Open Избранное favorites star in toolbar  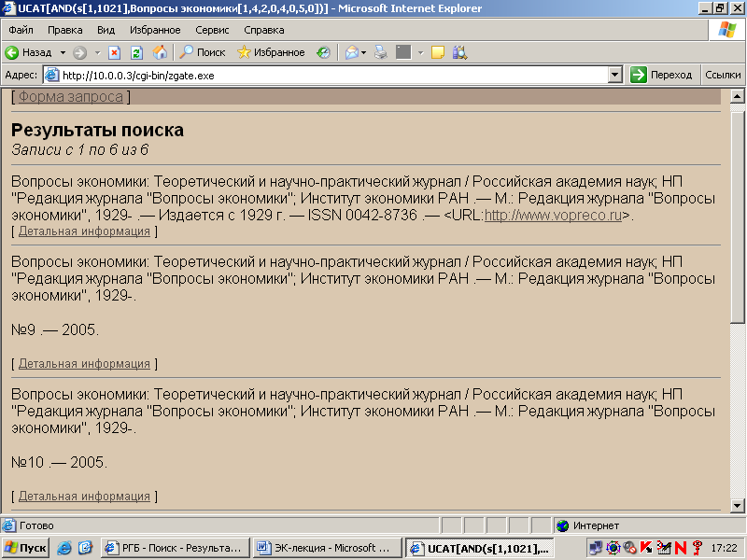tap(271, 52)
